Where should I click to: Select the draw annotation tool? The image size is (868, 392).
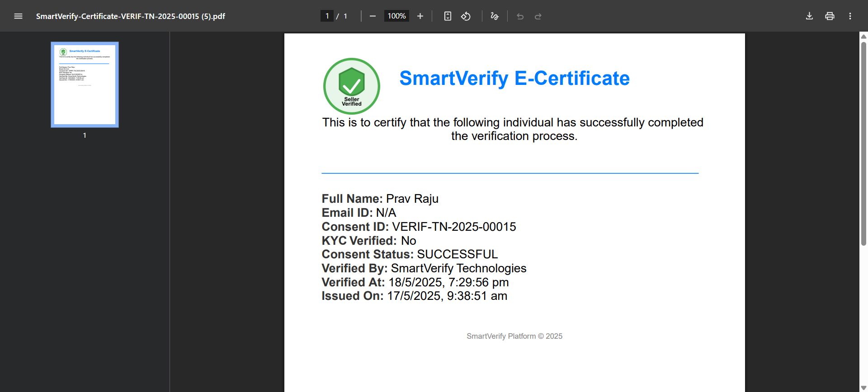coord(495,16)
